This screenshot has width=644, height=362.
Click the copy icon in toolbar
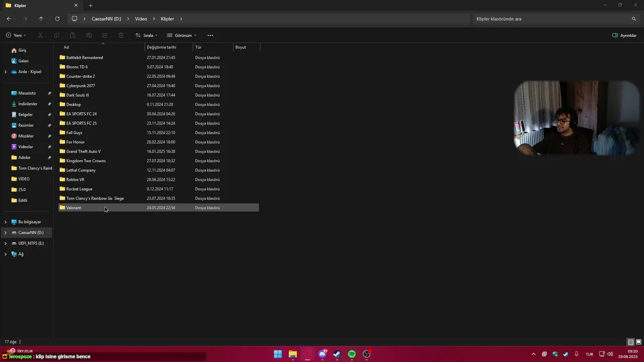[x=56, y=35]
